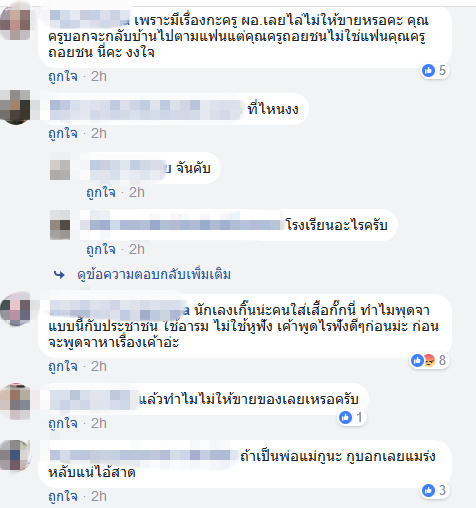This screenshot has width=476, height=508.
Task: Like the แล้วทำไมไม่ให้ขายของ comment
Action: pos(63,424)
